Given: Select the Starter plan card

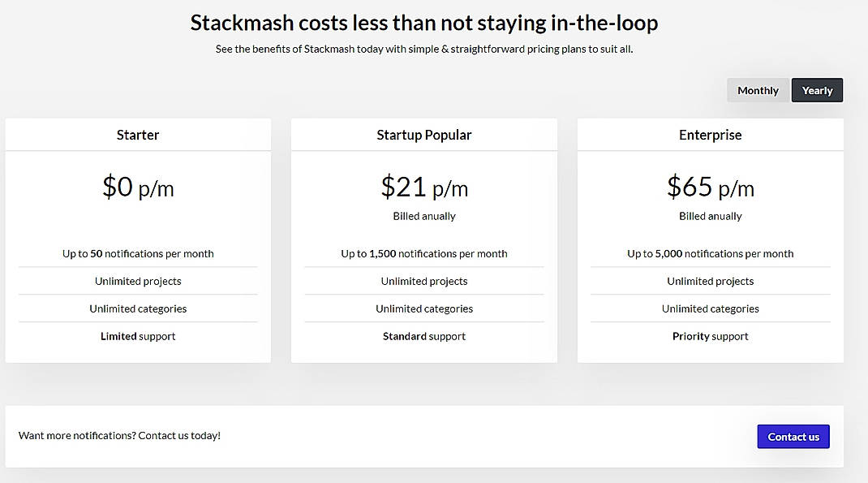Looking at the screenshot, I should click(x=138, y=239).
